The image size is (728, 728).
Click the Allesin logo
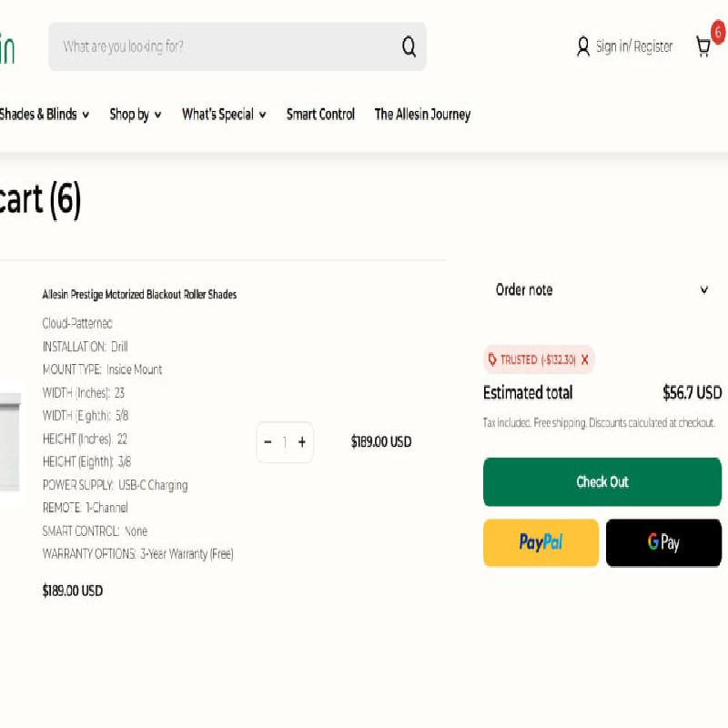pos(7,47)
